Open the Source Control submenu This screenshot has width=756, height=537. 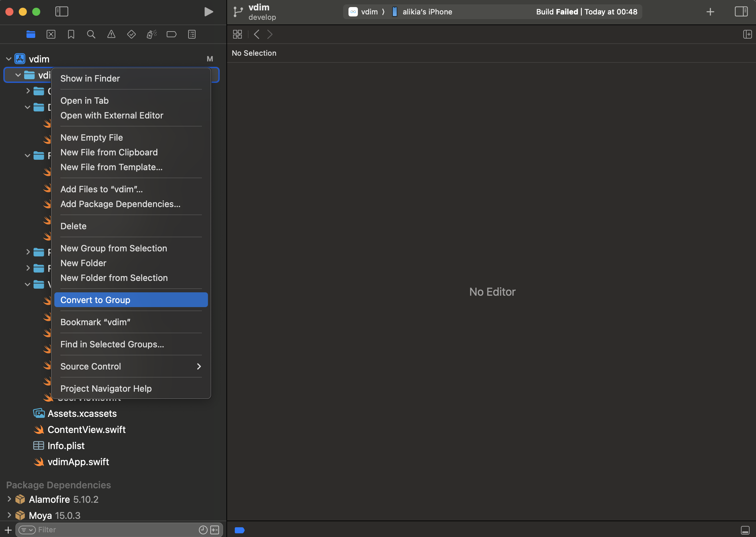(x=131, y=367)
